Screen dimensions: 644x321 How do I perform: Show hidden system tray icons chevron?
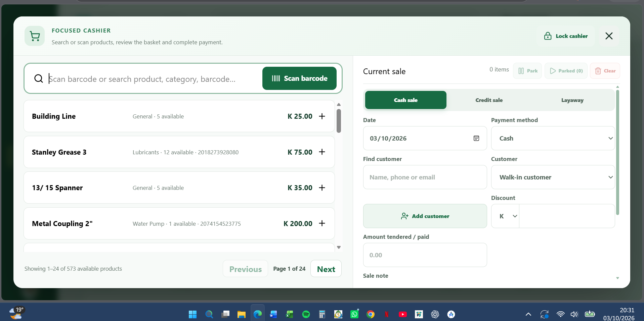[528, 314]
